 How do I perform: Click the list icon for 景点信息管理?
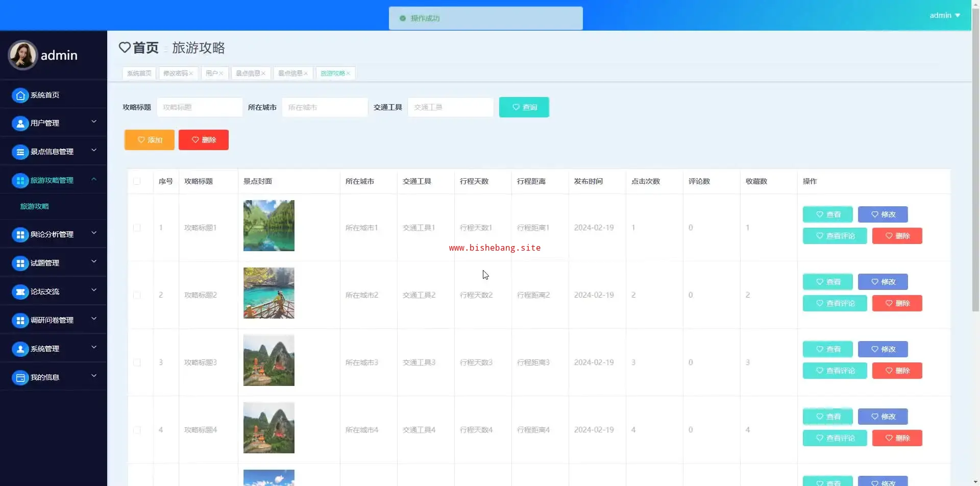[20, 152]
